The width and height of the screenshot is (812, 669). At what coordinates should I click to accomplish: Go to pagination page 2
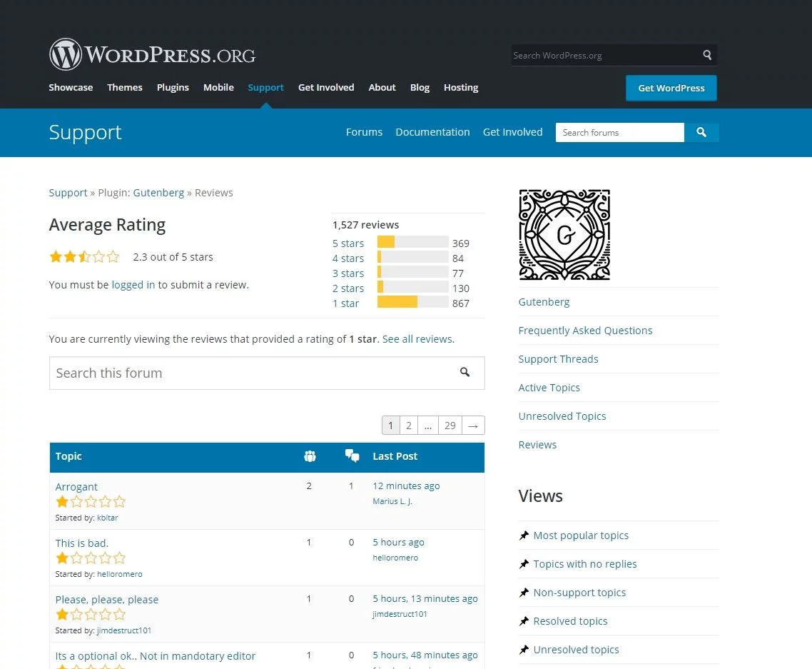pos(409,426)
